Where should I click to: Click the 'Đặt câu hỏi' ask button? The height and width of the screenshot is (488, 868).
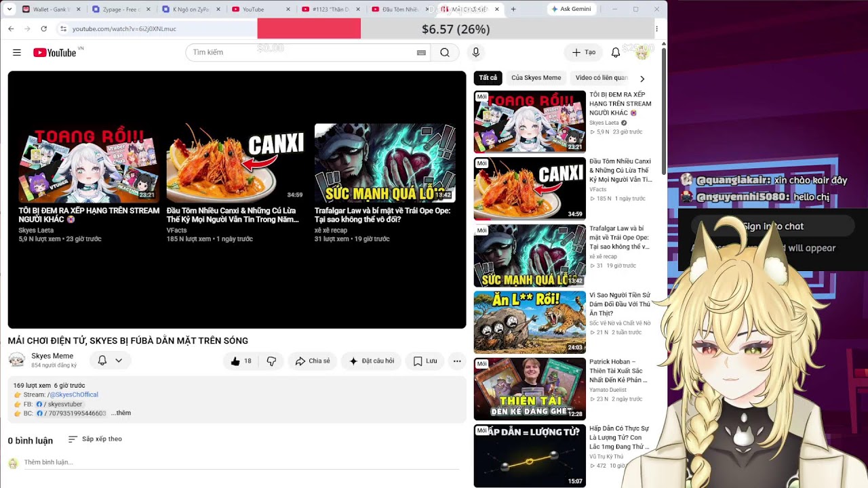tap(371, 361)
